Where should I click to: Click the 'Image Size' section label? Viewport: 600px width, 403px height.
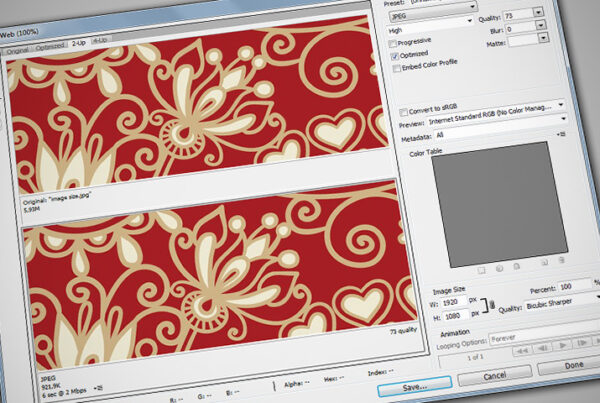point(449,290)
